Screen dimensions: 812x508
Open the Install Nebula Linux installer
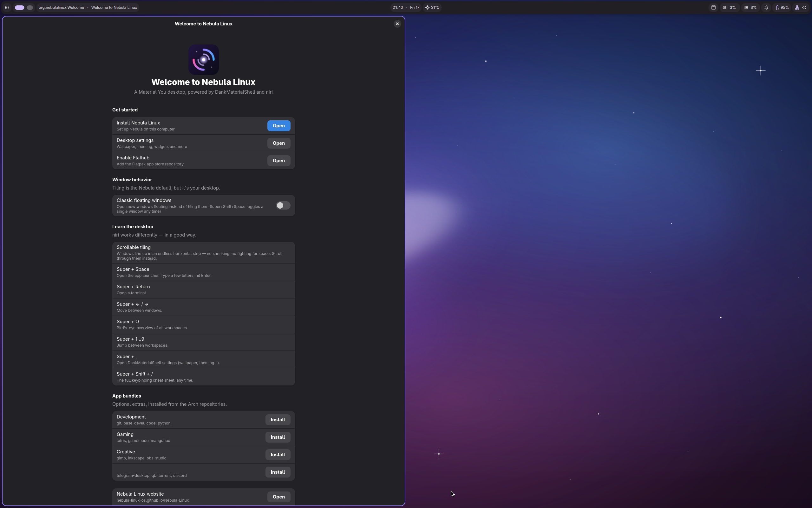pos(278,126)
